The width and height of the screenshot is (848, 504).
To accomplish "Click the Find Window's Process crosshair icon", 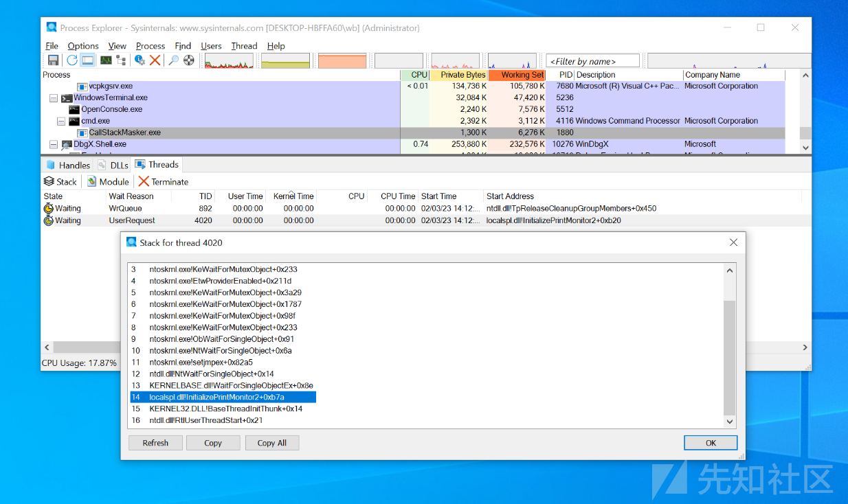I will pos(189,60).
